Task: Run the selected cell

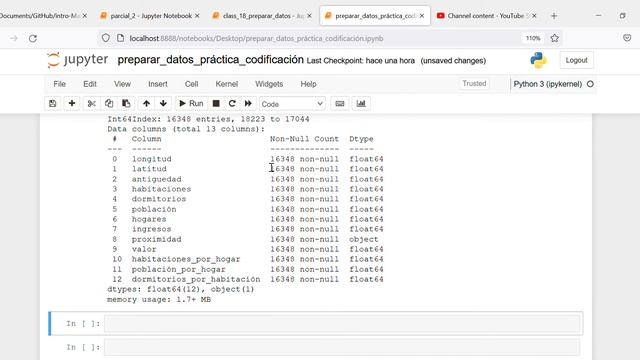Action: tap(191, 104)
